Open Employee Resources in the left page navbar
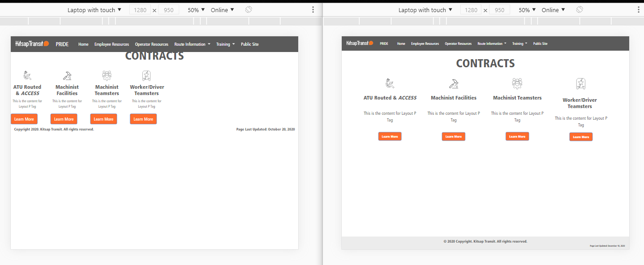The height and width of the screenshot is (265, 644). coord(111,44)
